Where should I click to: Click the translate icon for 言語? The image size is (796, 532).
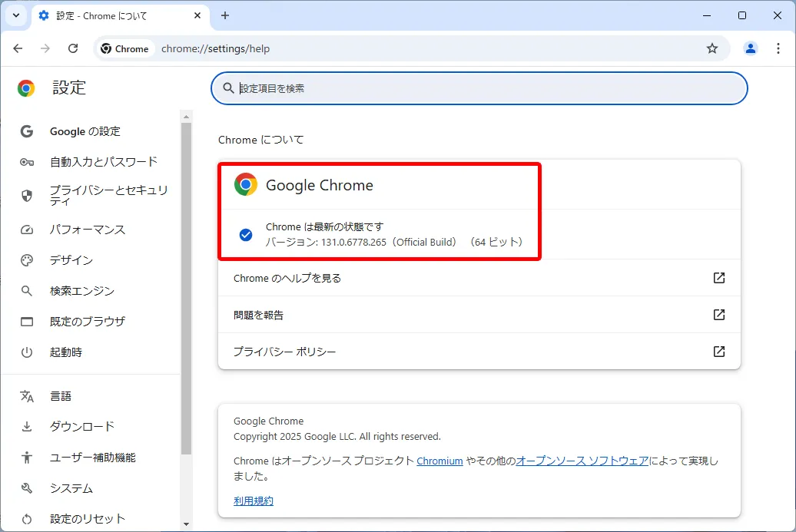point(27,396)
